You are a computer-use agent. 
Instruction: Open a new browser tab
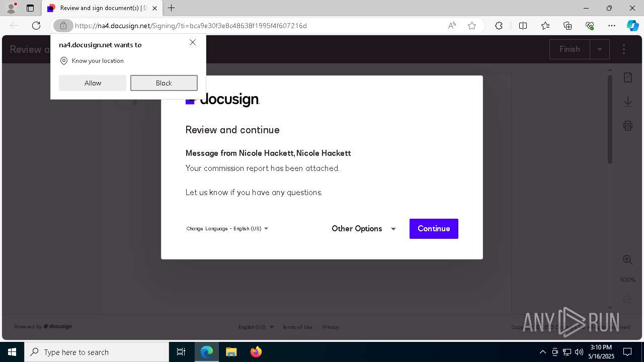[172, 8]
